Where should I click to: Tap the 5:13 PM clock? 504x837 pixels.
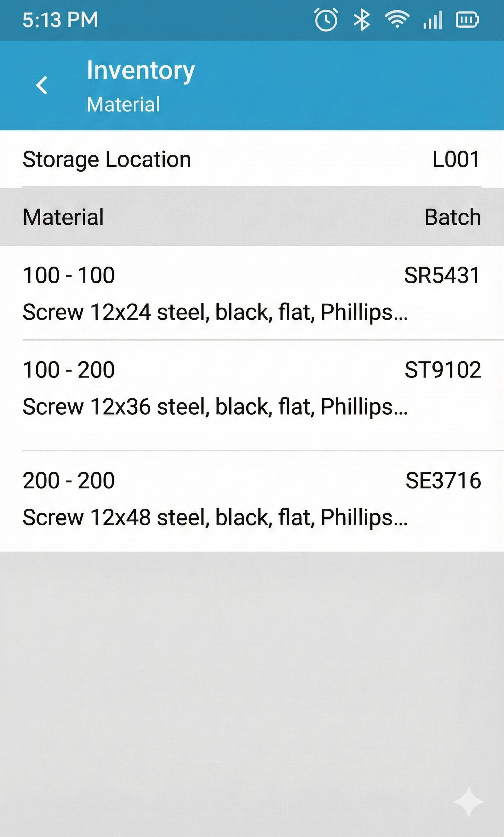click(60, 20)
